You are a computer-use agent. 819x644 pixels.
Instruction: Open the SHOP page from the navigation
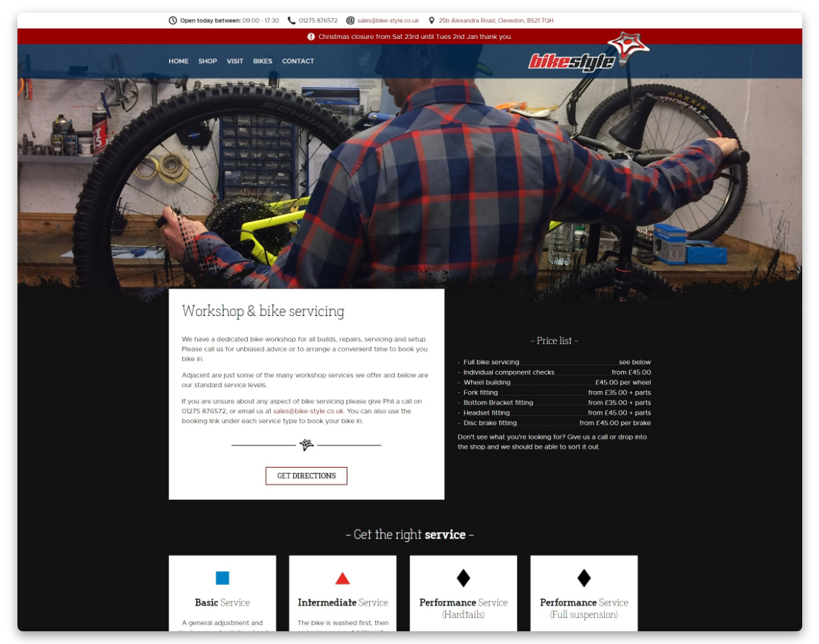coord(207,61)
